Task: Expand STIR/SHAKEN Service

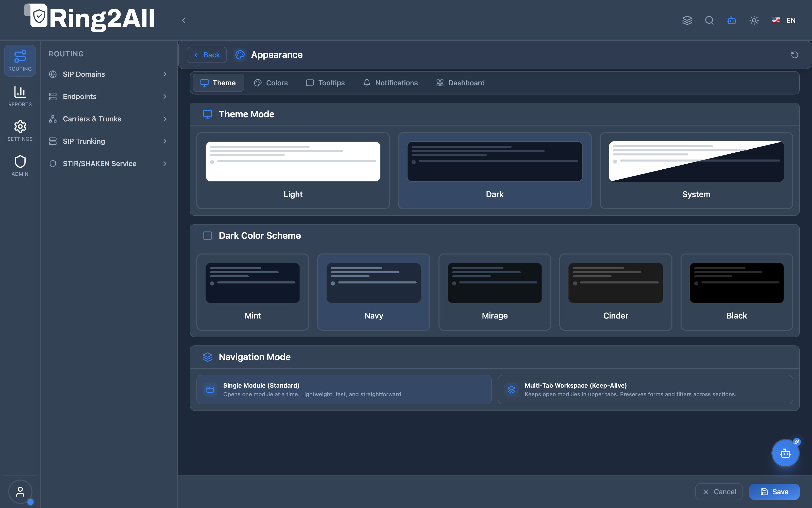Action: (x=108, y=164)
